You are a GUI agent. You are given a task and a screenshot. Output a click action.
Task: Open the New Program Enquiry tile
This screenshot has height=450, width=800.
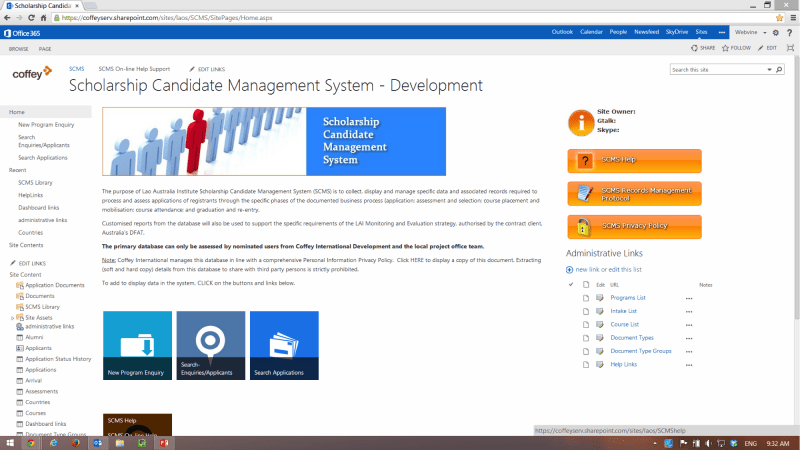(x=137, y=345)
